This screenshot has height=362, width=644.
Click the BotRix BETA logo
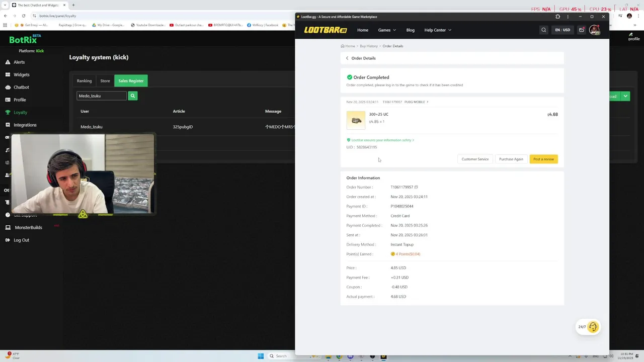tap(25, 39)
